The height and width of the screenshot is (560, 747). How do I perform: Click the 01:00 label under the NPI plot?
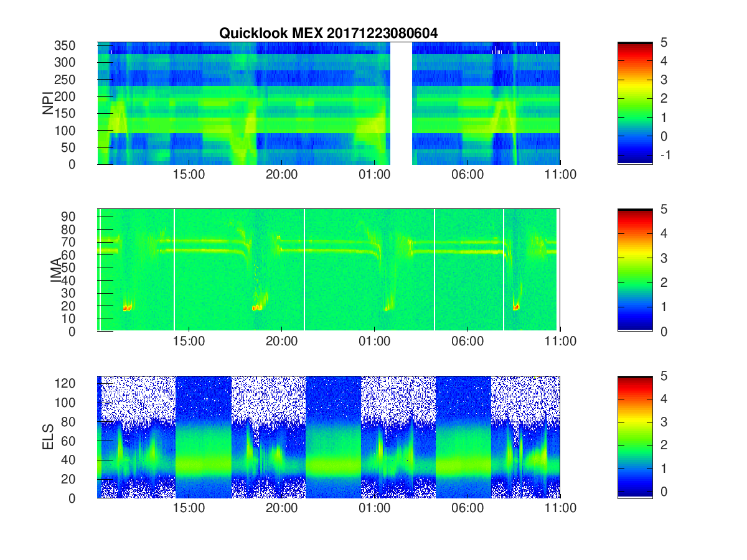[375, 175]
